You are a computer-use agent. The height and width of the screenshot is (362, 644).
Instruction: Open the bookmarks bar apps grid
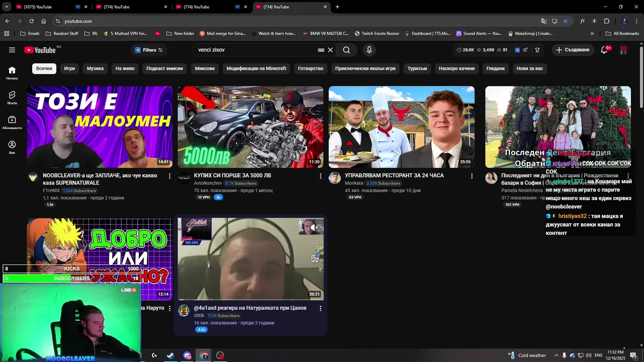7,34
